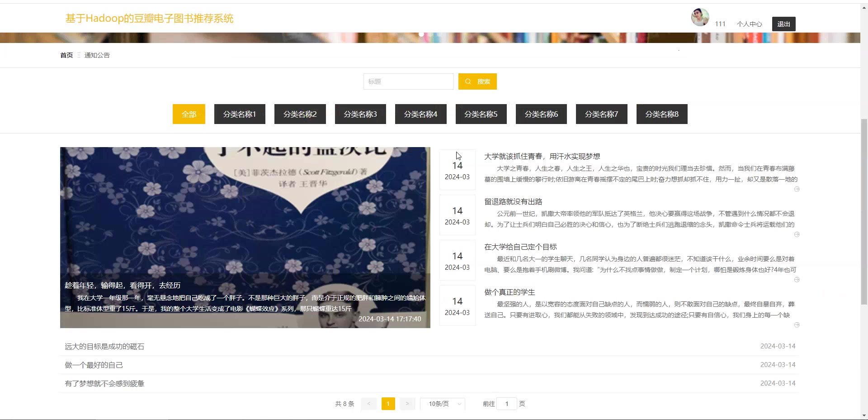This screenshot has width=868, height=420.
Task: Click the date box of 在大学给自己定个目标
Action: (x=458, y=260)
